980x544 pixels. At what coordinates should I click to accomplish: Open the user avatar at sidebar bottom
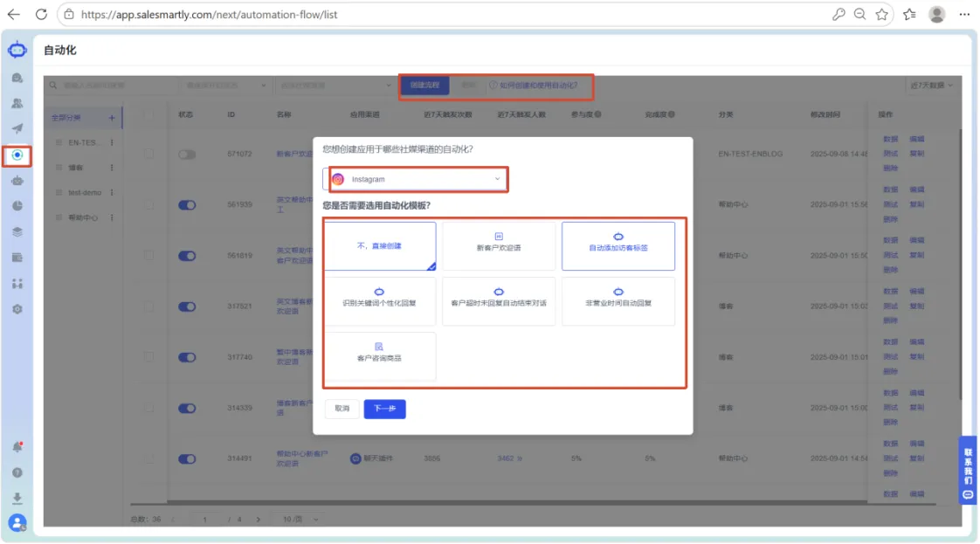(x=17, y=523)
